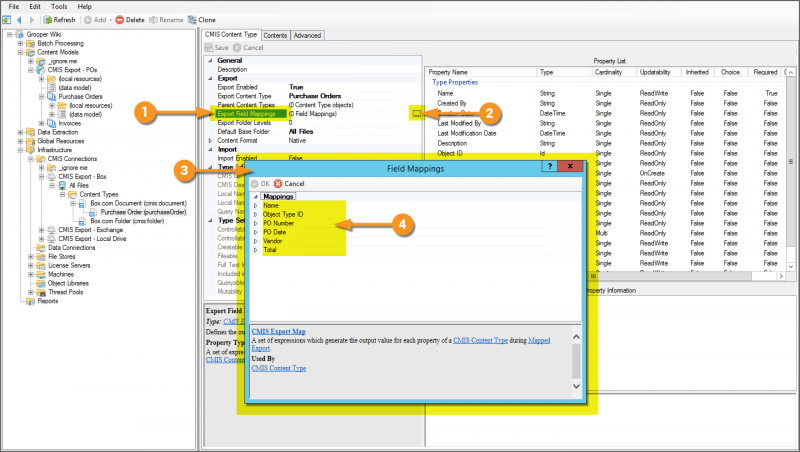Select the Export Field Mappings property row
This screenshot has height=452, width=800.
click(314, 114)
